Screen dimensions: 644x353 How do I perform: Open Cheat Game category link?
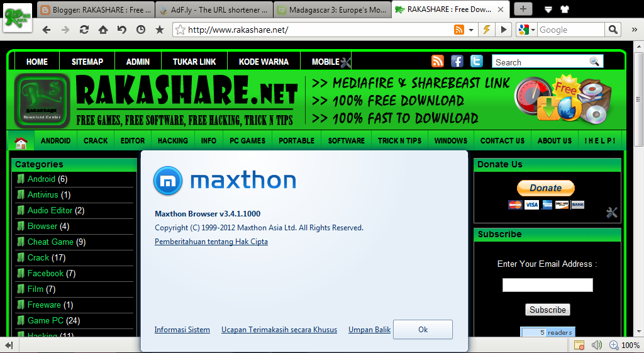tap(50, 242)
